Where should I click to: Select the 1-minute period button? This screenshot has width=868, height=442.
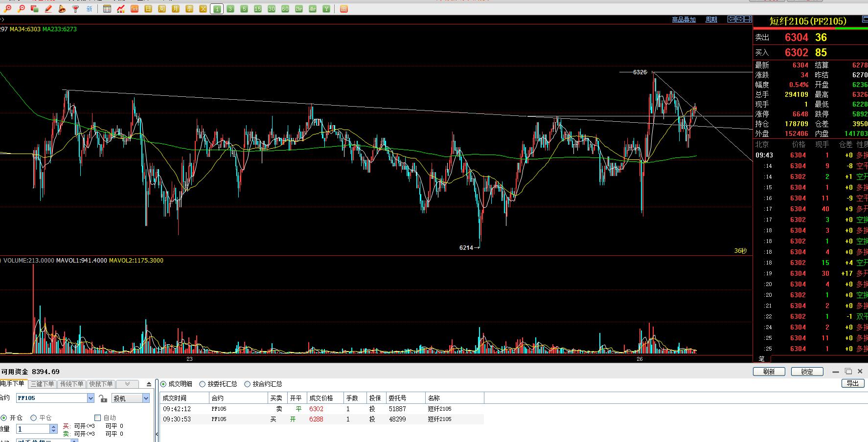pyautogui.click(x=217, y=9)
